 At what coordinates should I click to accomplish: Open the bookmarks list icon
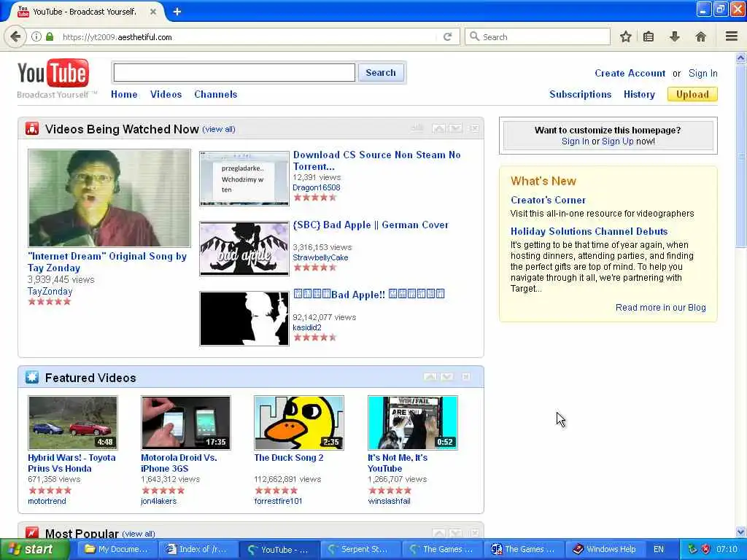coord(649,36)
